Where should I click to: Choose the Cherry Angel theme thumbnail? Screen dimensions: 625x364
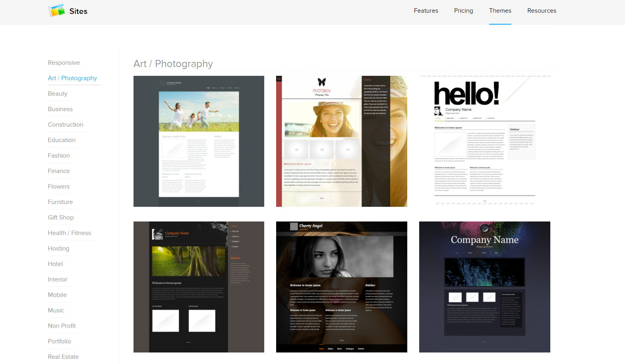[x=341, y=287]
